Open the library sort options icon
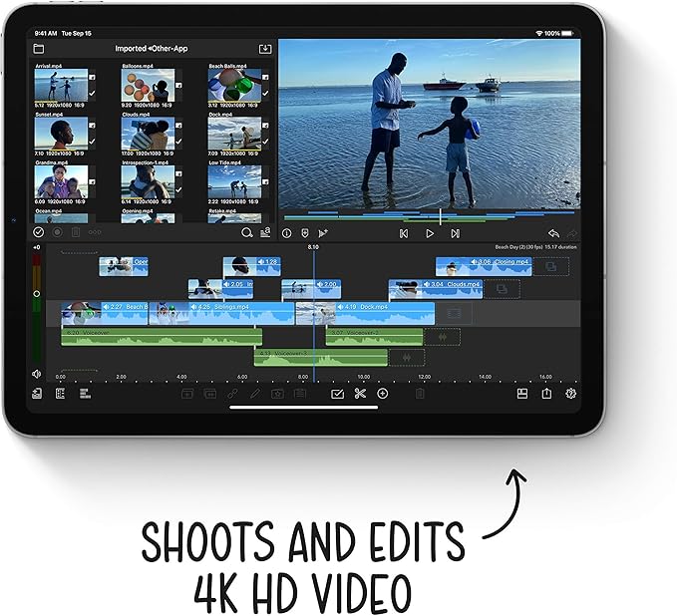Viewport: 677px width, 616px height. click(x=265, y=233)
